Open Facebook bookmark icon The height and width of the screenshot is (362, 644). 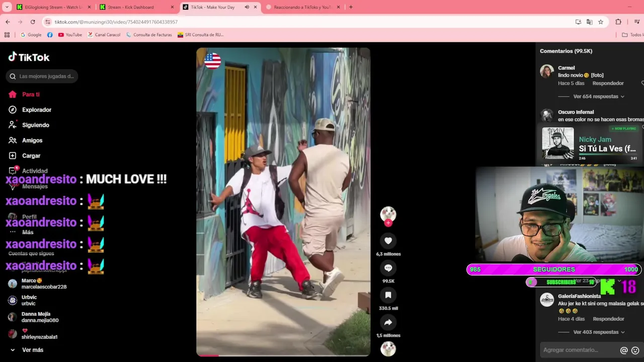50,35
